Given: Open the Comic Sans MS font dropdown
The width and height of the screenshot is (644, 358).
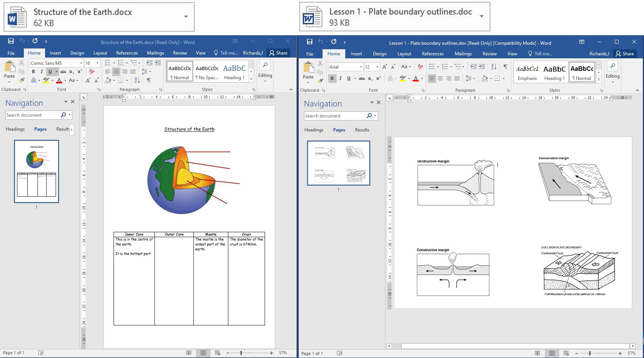Looking at the screenshot, I should point(81,63).
